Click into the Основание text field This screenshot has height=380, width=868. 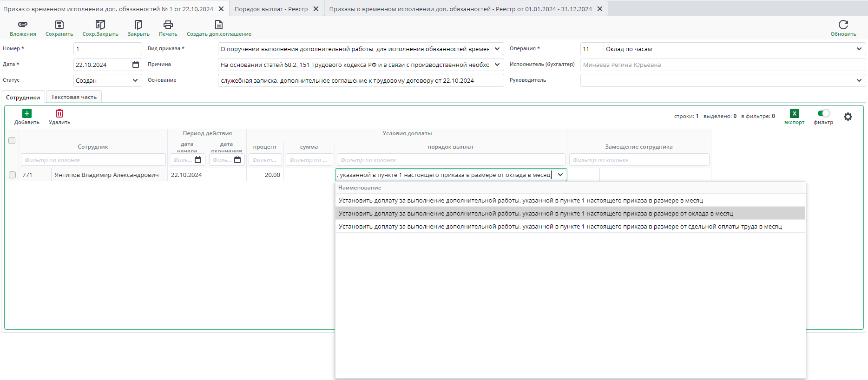click(x=361, y=80)
